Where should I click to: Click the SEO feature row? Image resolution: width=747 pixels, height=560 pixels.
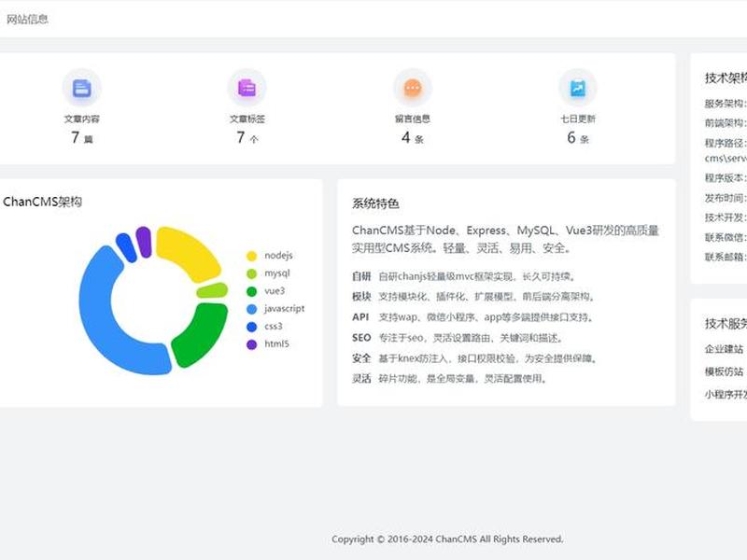458,338
